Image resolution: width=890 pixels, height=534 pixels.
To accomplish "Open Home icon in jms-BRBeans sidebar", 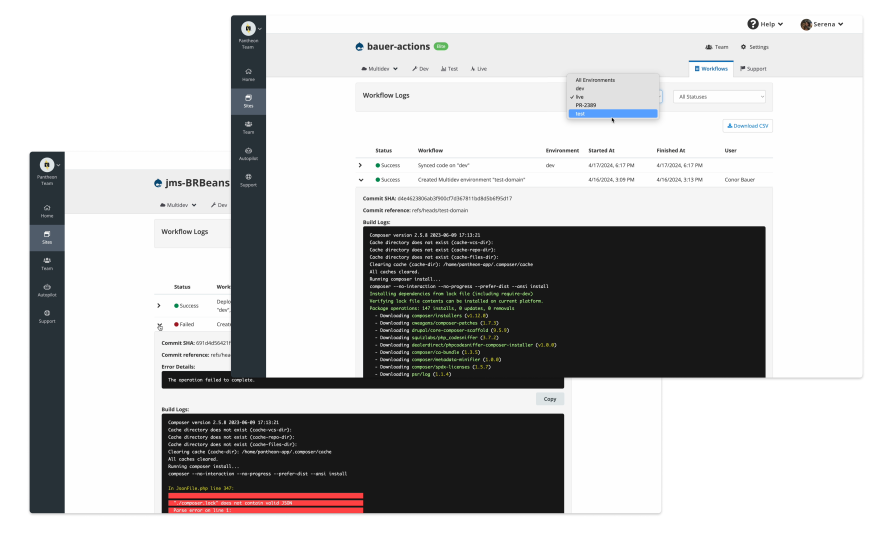I will [47, 208].
